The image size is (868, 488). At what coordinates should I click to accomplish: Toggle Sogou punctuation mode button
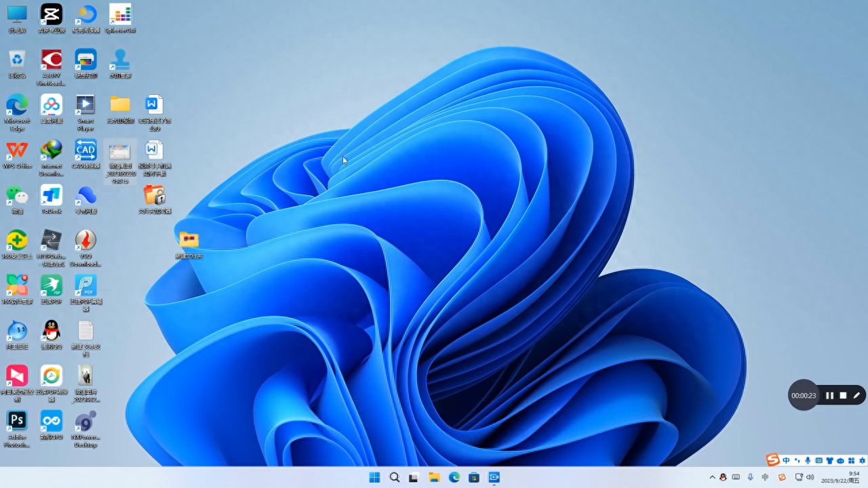797,461
